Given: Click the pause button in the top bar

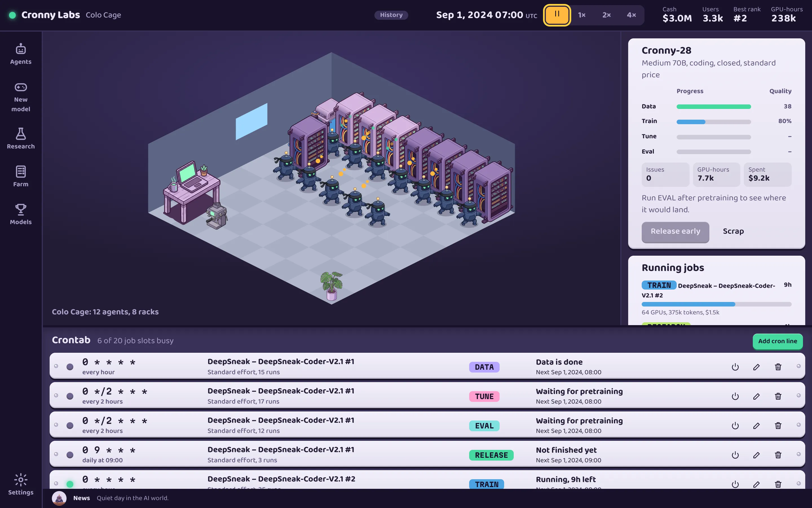Looking at the screenshot, I should click(x=557, y=15).
